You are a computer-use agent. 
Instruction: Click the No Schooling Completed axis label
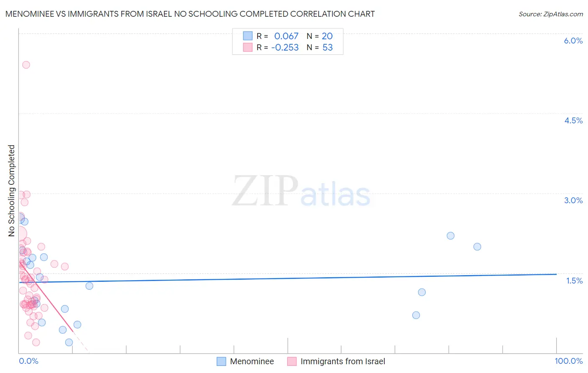point(11,191)
